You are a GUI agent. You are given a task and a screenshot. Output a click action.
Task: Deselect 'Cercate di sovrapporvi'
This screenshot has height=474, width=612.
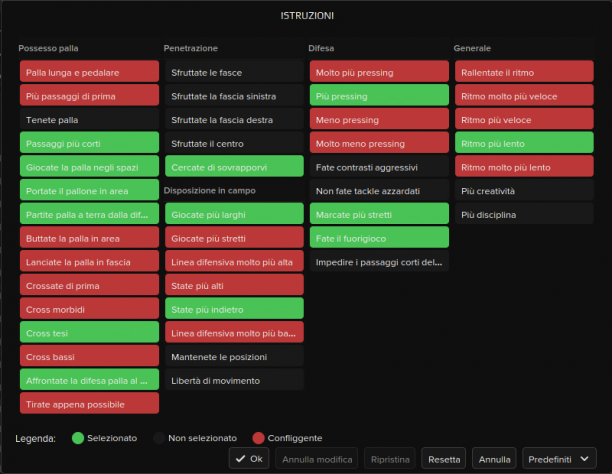(x=234, y=166)
